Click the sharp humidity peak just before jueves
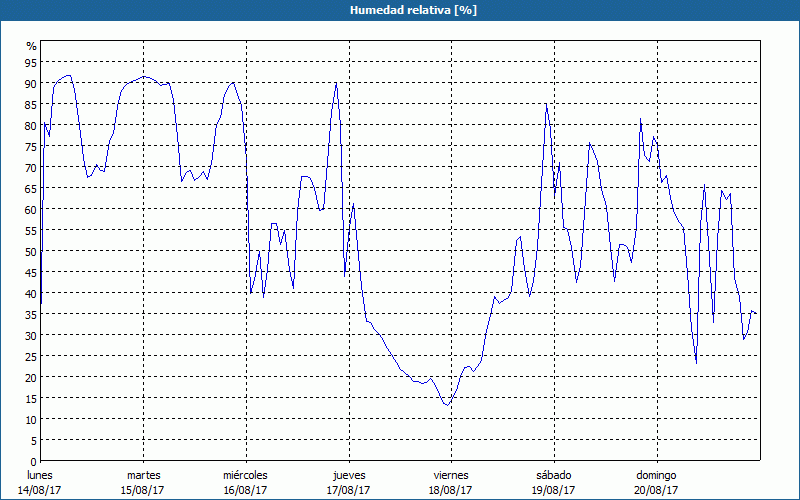The width and height of the screenshot is (800, 500). tap(336, 83)
